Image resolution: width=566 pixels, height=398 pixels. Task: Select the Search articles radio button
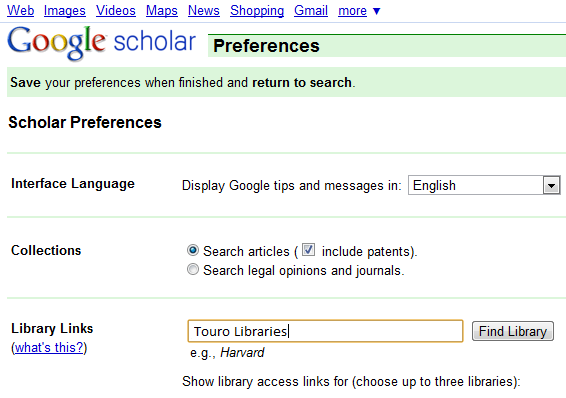[x=193, y=250]
